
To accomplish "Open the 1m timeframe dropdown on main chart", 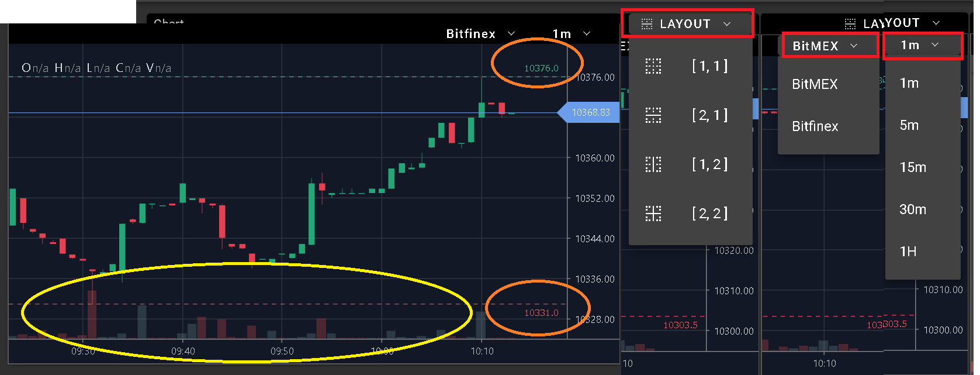I will point(571,34).
